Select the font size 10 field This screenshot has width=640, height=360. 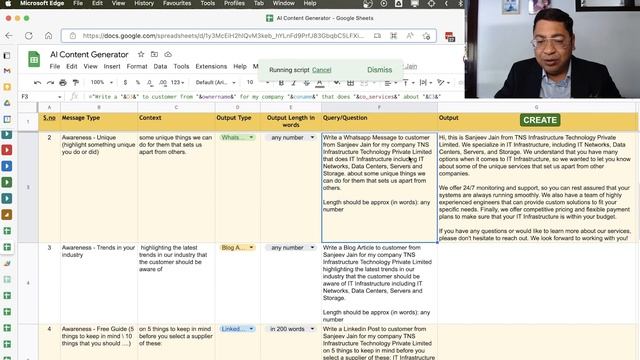(x=250, y=82)
